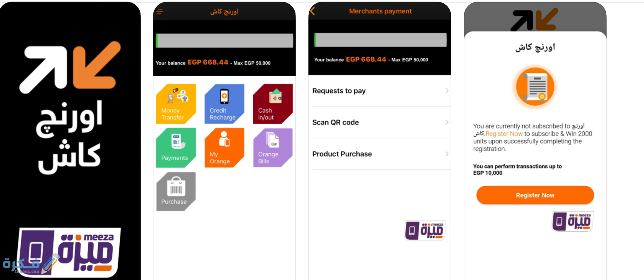The width and height of the screenshot is (644, 280).
Task: Go back from Merchants payment screen
Action: click(x=312, y=12)
